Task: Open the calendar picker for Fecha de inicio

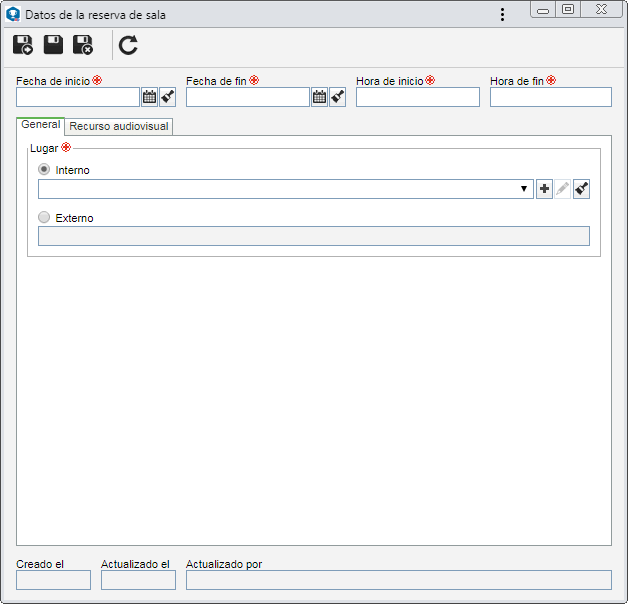Action: pyautogui.click(x=149, y=97)
